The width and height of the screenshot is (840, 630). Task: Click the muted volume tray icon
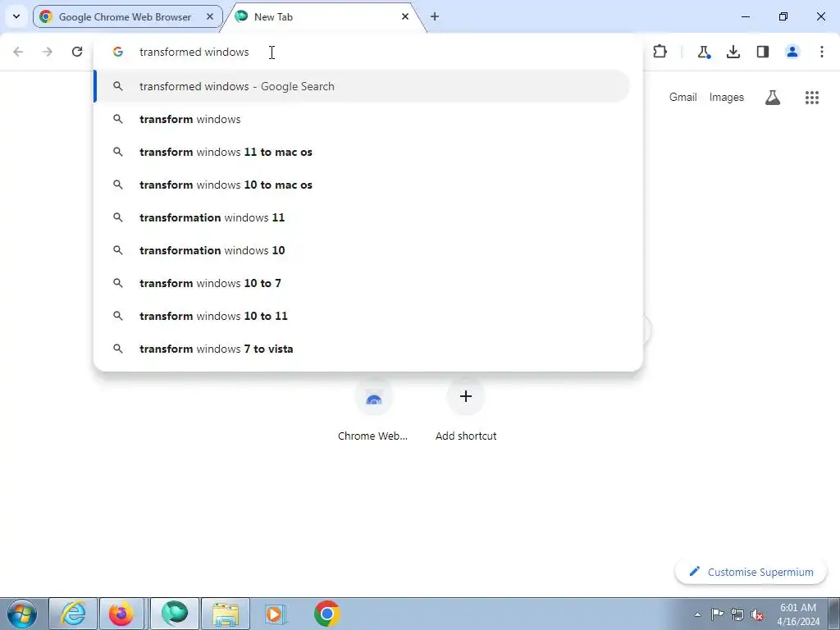click(x=757, y=614)
